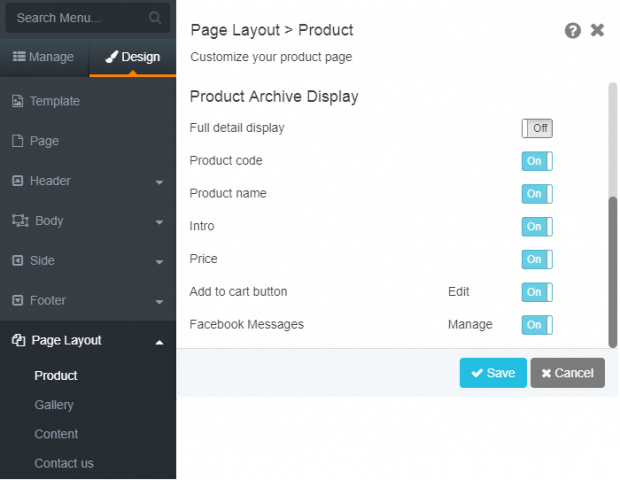The image size is (620, 480).
Task: Toggle Facebook Messages off
Action: click(x=537, y=325)
